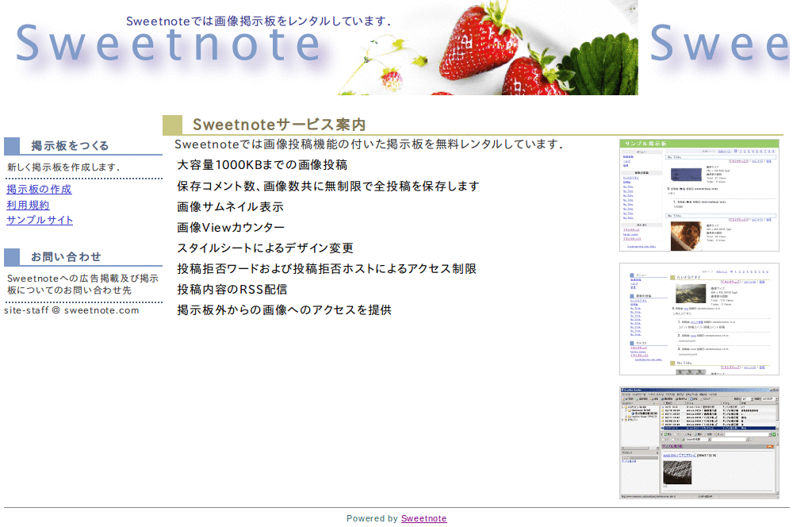
Task: Follow the Sweetnote link in the footer
Action: pos(423,518)
